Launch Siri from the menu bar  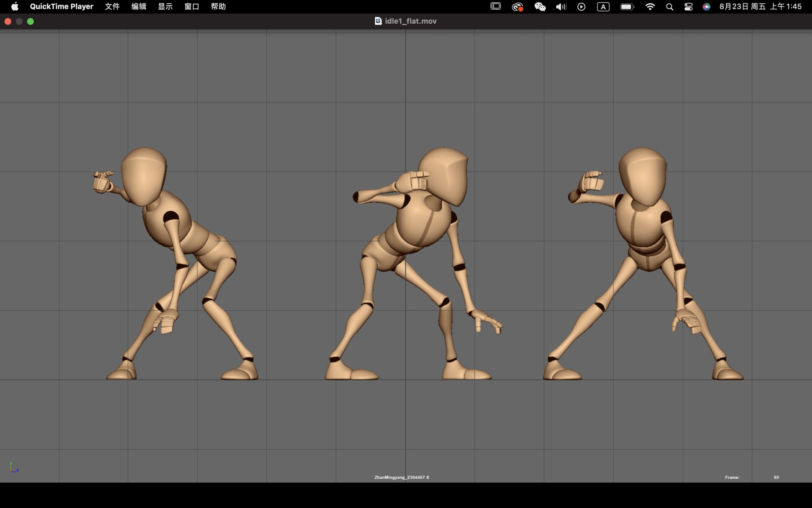pos(706,6)
